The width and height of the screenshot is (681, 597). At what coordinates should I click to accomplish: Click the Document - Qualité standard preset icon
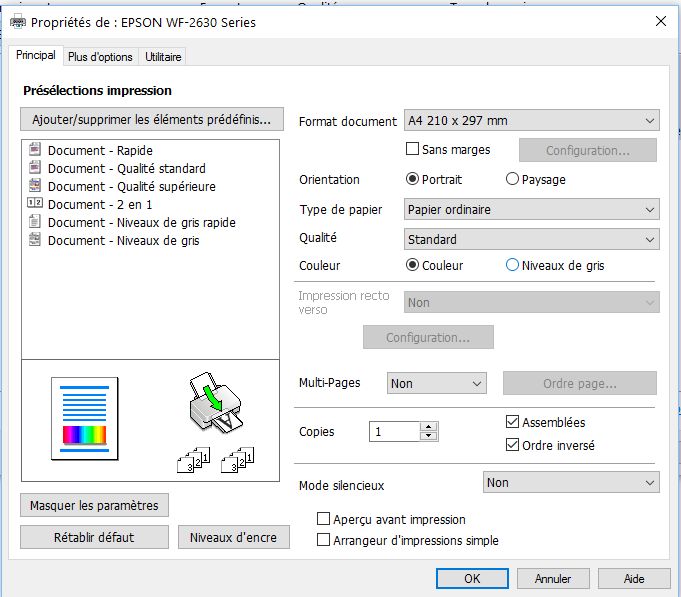[x=35, y=167]
